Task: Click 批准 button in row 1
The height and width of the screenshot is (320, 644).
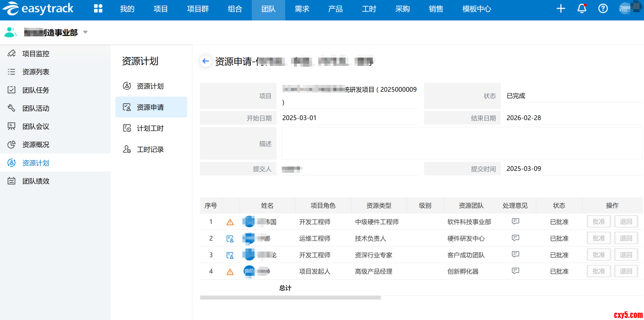Action: pyautogui.click(x=599, y=222)
